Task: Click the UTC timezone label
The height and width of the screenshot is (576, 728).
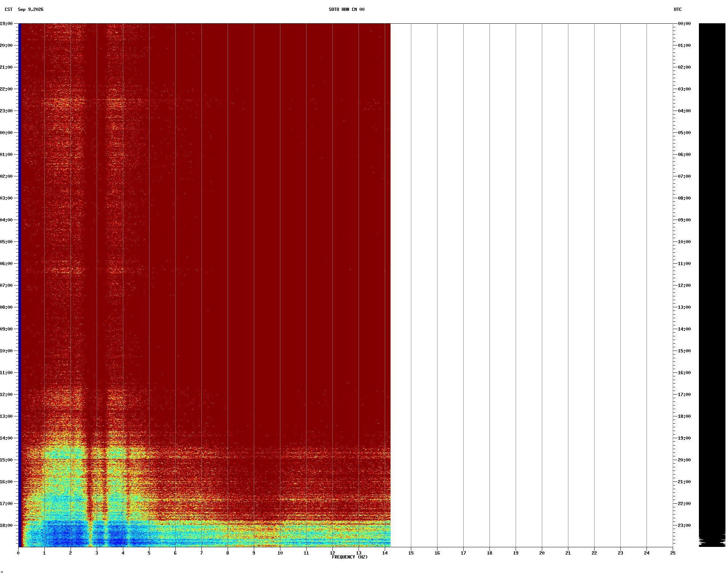Action: 678,9
